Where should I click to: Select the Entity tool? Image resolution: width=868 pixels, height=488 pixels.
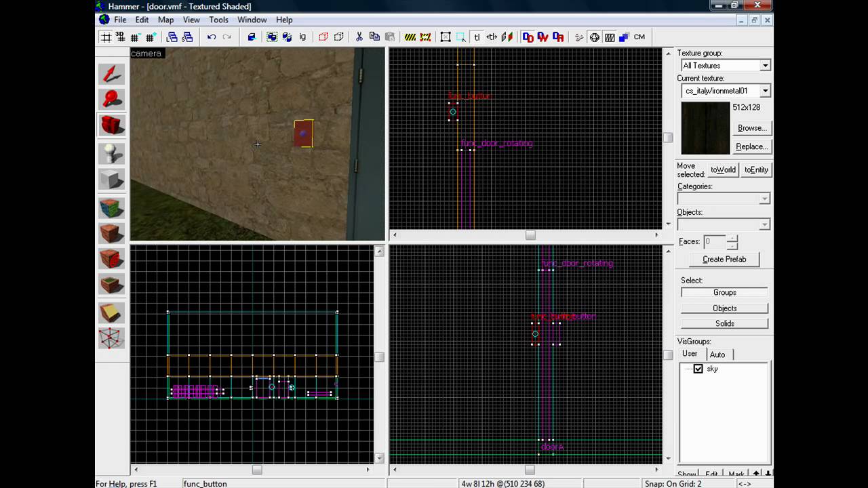click(x=112, y=153)
